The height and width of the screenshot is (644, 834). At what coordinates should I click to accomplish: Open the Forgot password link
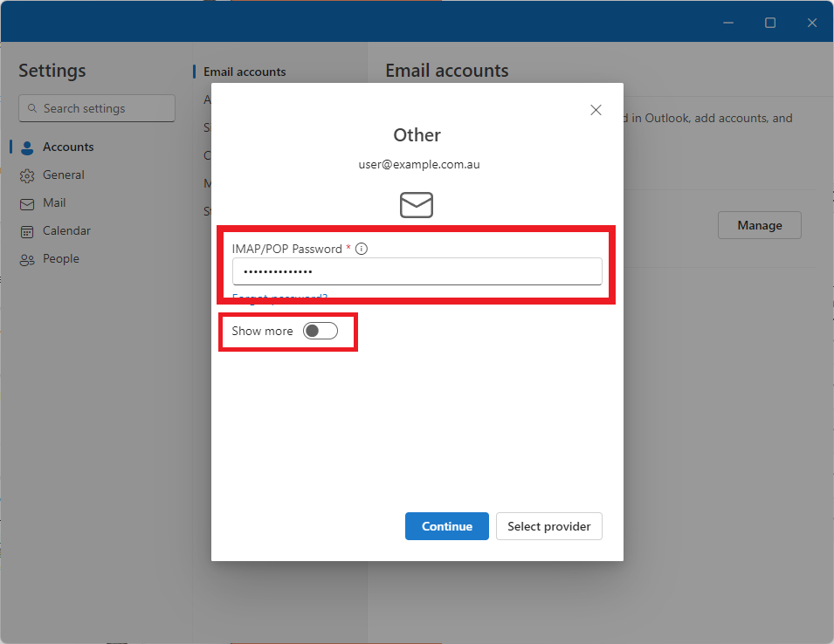click(279, 298)
